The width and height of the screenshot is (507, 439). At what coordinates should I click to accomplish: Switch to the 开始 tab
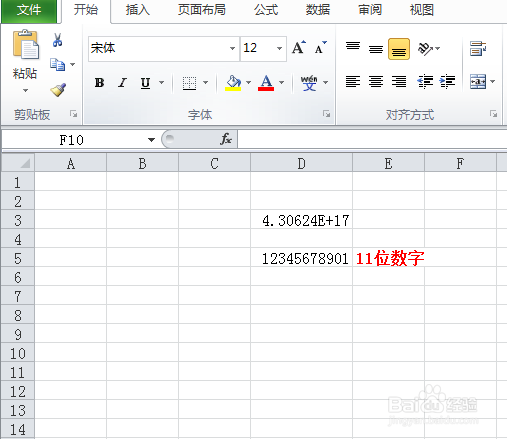click(x=86, y=10)
